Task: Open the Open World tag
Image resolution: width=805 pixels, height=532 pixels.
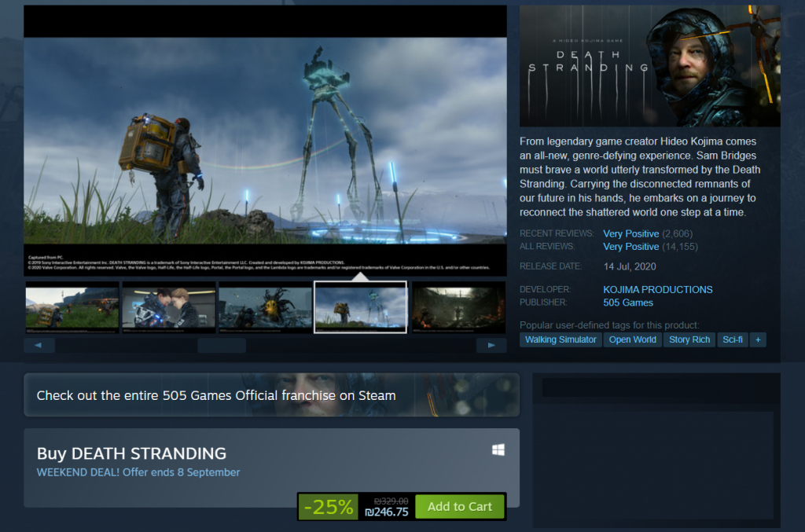Action: (632, 339)
